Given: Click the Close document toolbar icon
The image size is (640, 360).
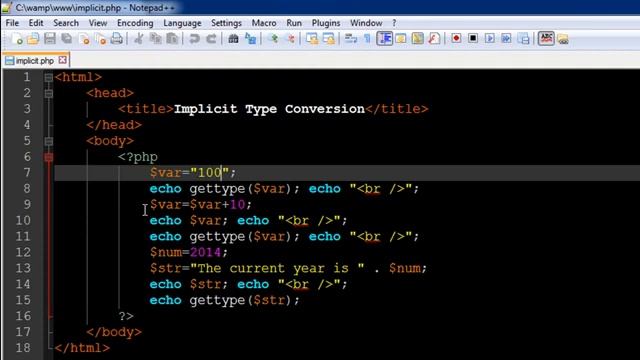Looking at the screenshot, I should coord(84,39).
